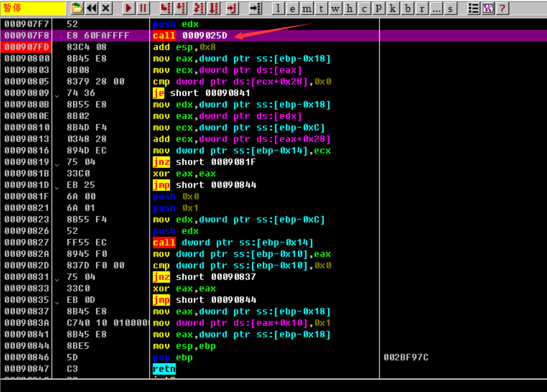Select the push 0x0 instruction
The width and height of the screenshot is (547, 392).
(176, 197)
